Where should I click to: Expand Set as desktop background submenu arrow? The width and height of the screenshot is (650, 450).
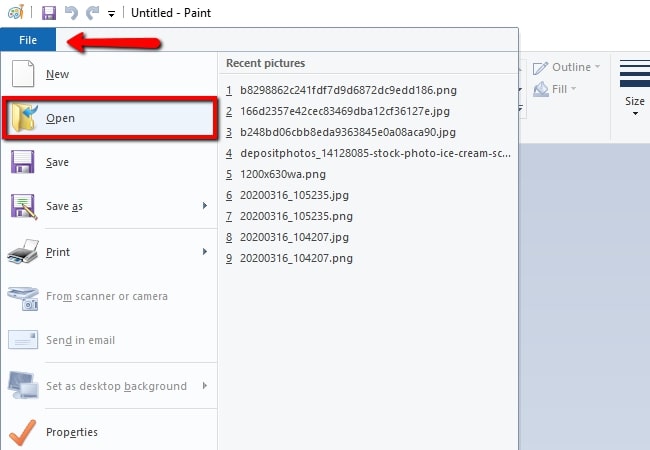(x=205, y=386)
